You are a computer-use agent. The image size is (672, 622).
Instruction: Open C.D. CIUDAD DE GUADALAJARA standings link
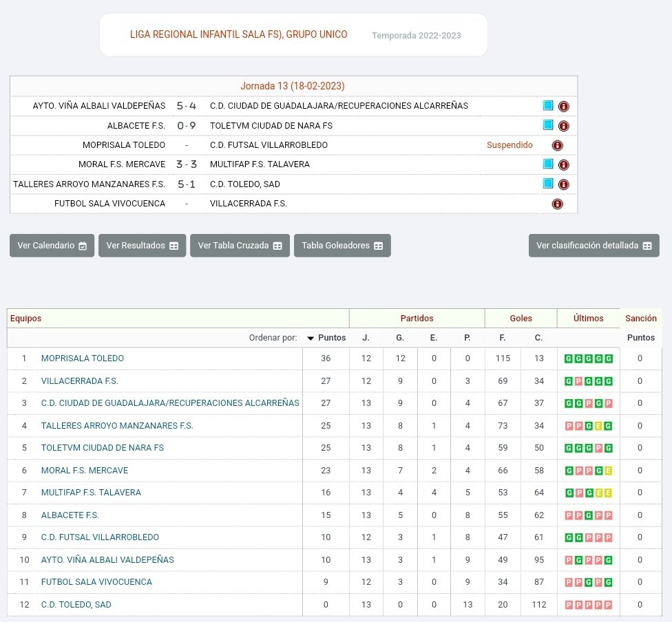170,403
